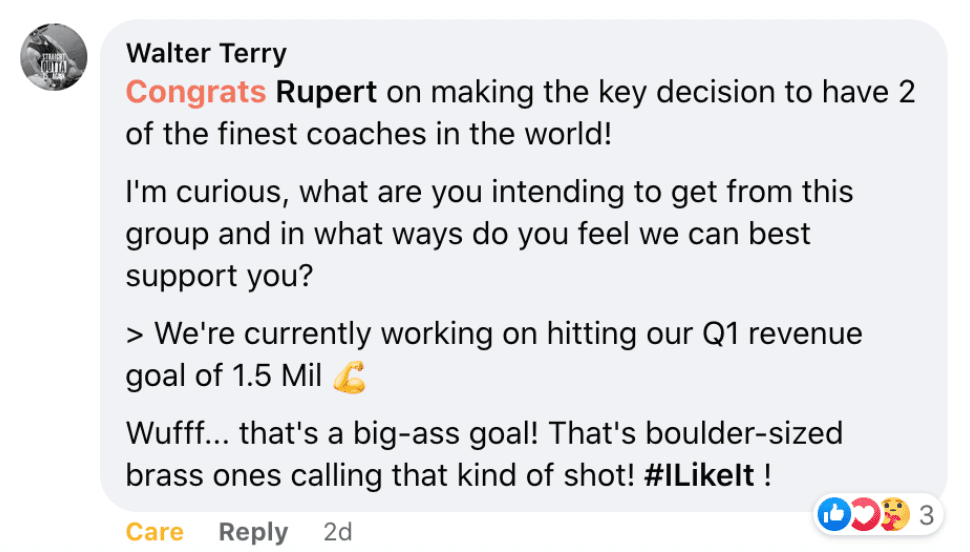Click the "finest coaches in the world" line
Viewport: 970px width, 552px height.
(x=368, y=133)
